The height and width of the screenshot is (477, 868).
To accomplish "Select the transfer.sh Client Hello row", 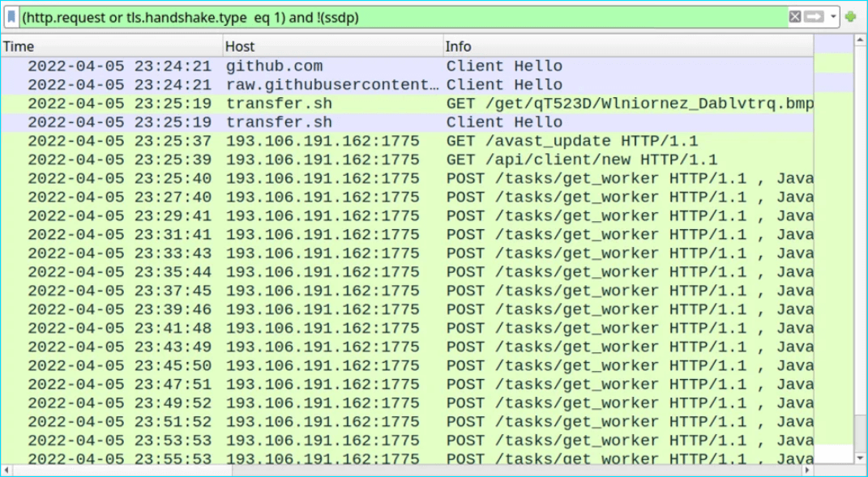I will pyautogui.click(x=405, y=122).
